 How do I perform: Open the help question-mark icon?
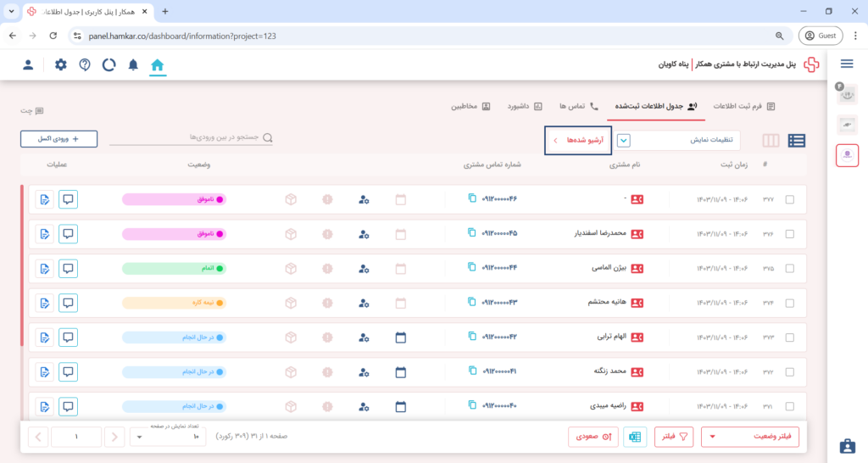(x=85, y=64)
